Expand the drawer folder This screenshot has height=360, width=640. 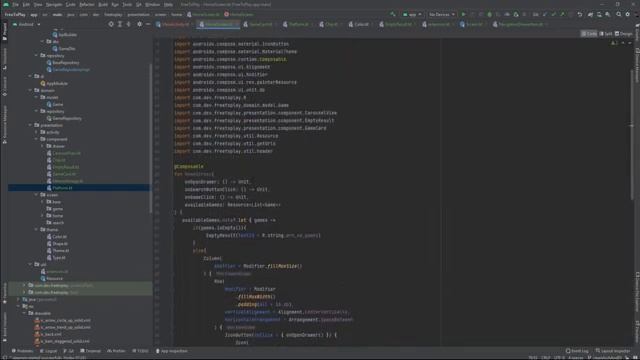tap(42, 146)
